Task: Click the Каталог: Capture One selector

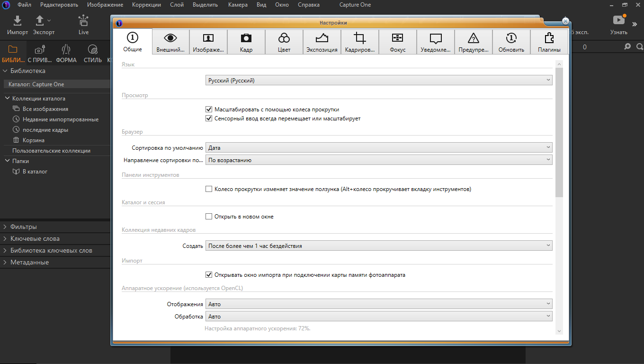Action: 56,84
